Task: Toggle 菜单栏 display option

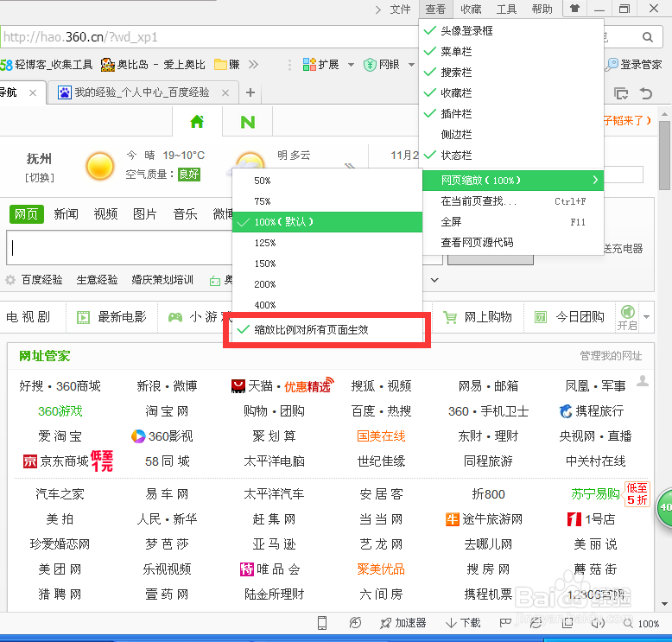Action: pyautogui.click(x=511, y=52)
